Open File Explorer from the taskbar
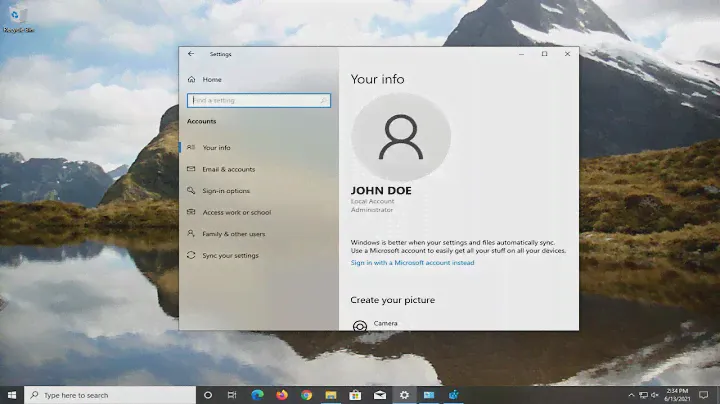Viewport: 720px width, 404px height. [331, 395]
